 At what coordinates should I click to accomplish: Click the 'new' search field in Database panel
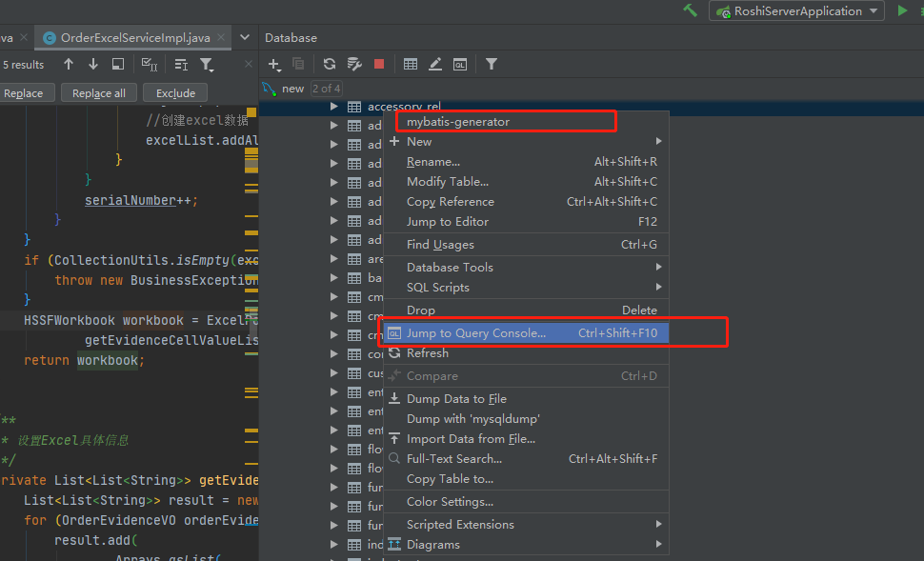click(293, 88)
